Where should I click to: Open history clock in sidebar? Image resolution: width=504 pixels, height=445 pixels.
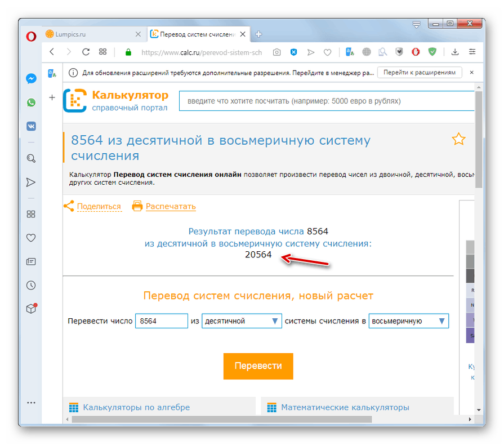coord(31,286)
